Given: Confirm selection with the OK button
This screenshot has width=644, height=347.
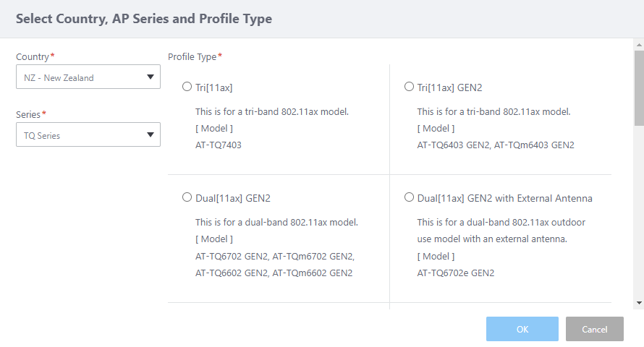Looking at the screenshot, I should click(522, 329).
